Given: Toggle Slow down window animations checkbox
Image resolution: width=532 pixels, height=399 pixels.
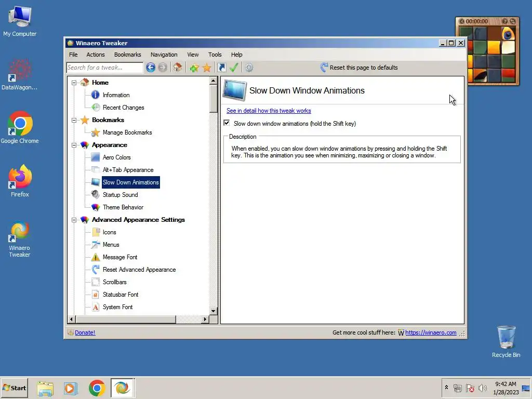Looking at the screenshot, I should point(227,123).
